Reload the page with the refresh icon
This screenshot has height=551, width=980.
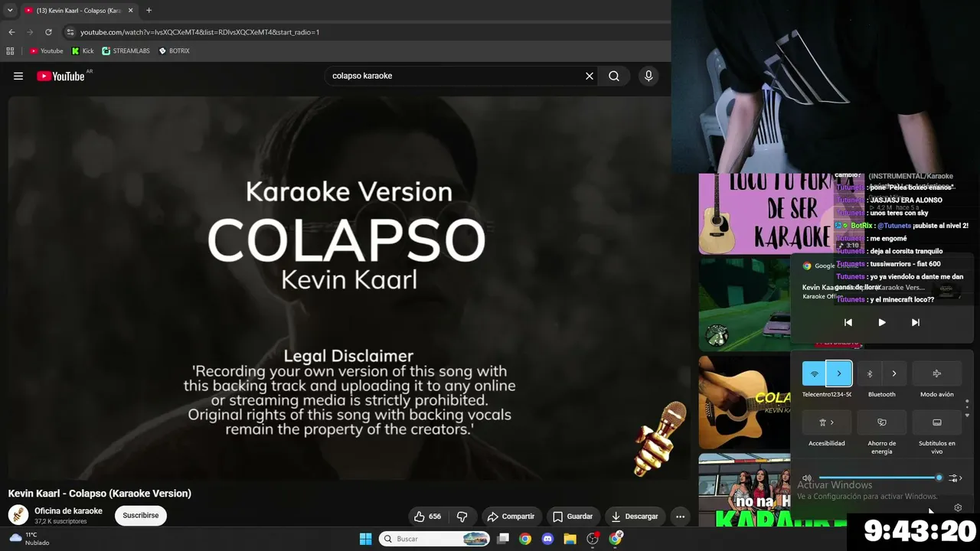(x=48, y=32)
